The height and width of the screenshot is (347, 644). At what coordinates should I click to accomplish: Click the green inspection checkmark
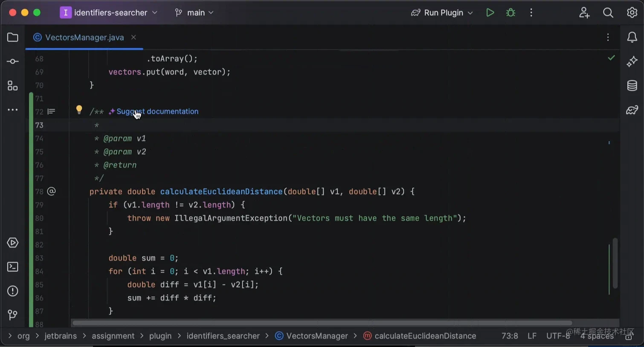pyautogui.click(x=612, y=58)
